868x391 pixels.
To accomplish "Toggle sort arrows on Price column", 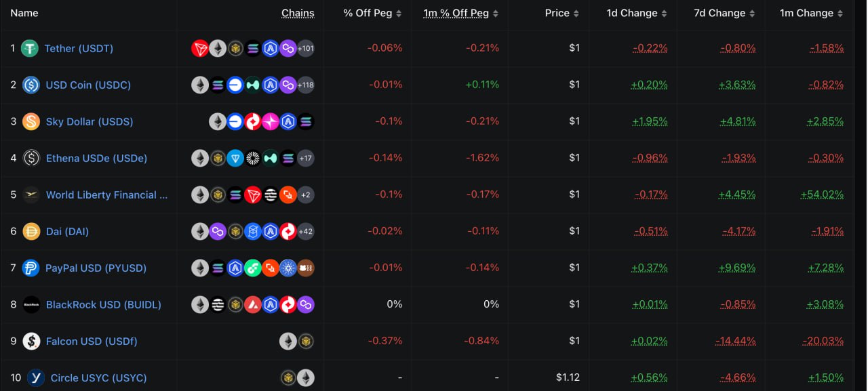I will tap(576, 14).
